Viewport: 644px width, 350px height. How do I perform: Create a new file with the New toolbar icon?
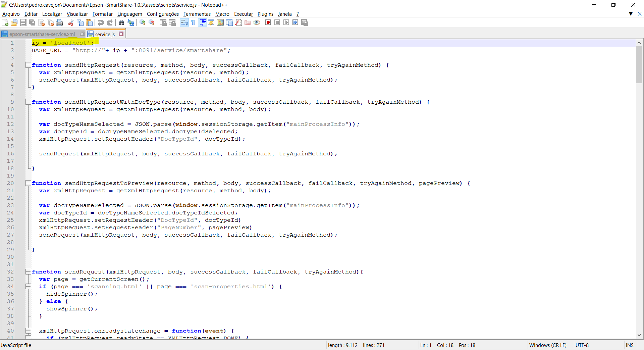click(x=5, y=22)
